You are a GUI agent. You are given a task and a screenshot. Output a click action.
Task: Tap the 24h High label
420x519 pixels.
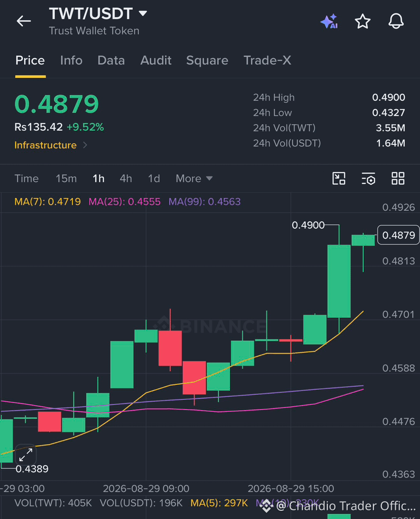pos(274,98)
